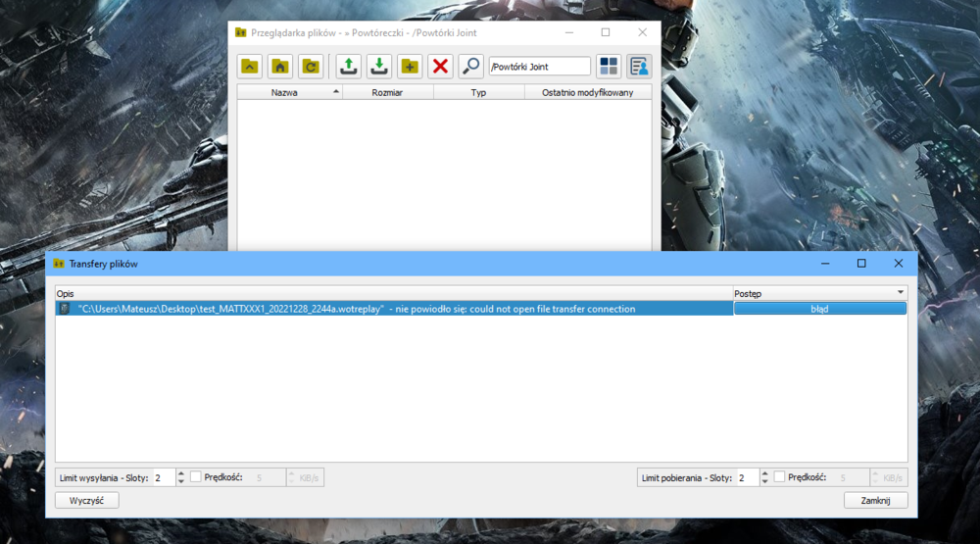Enable upload Prędkość limit checkbox
Screen dimensions: 980x544
(196, 477)
